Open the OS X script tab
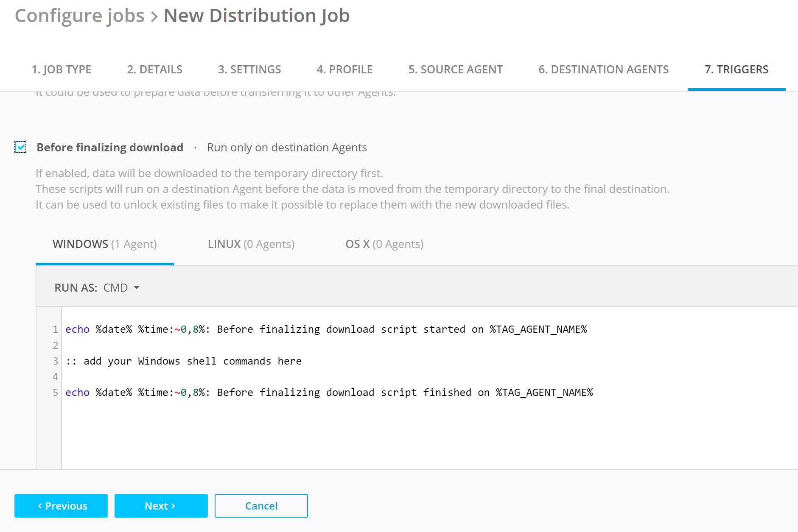798x532 pixels. tap(384, 244)
